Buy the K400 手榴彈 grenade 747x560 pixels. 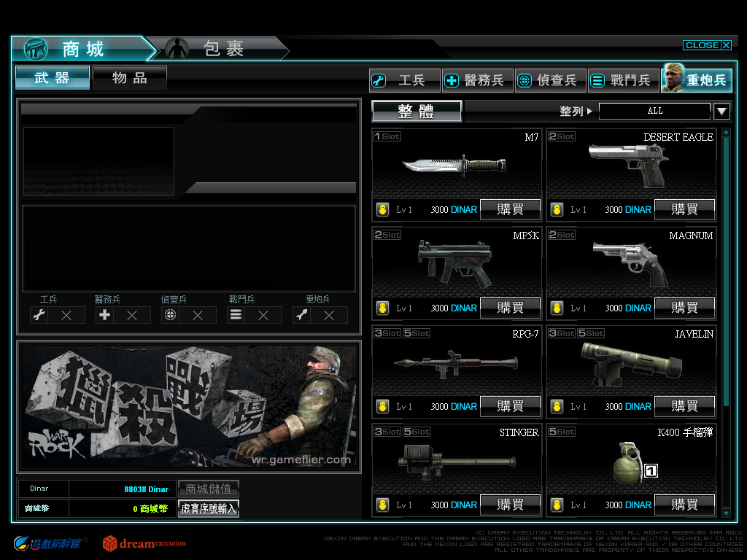[x=684, y=505]
